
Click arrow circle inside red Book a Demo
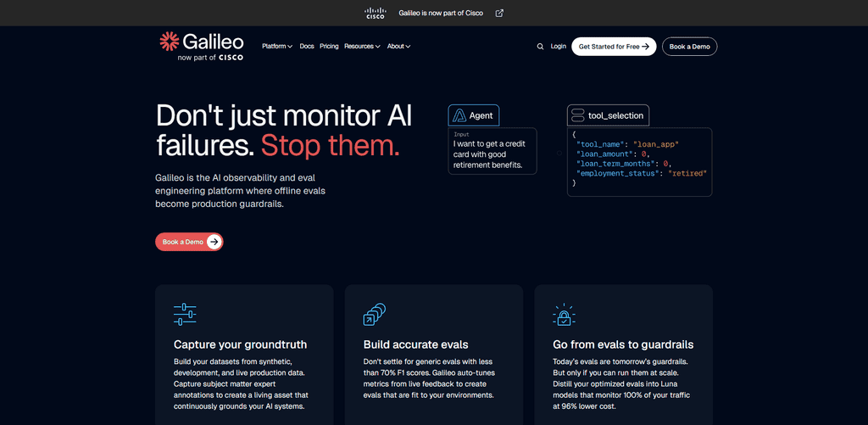tap(214, 242)
